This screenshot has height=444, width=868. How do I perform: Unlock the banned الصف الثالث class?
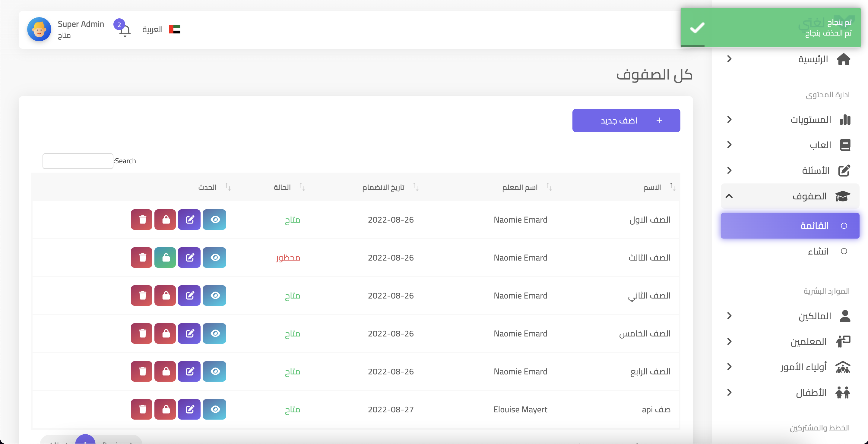[x=165, y=258]
